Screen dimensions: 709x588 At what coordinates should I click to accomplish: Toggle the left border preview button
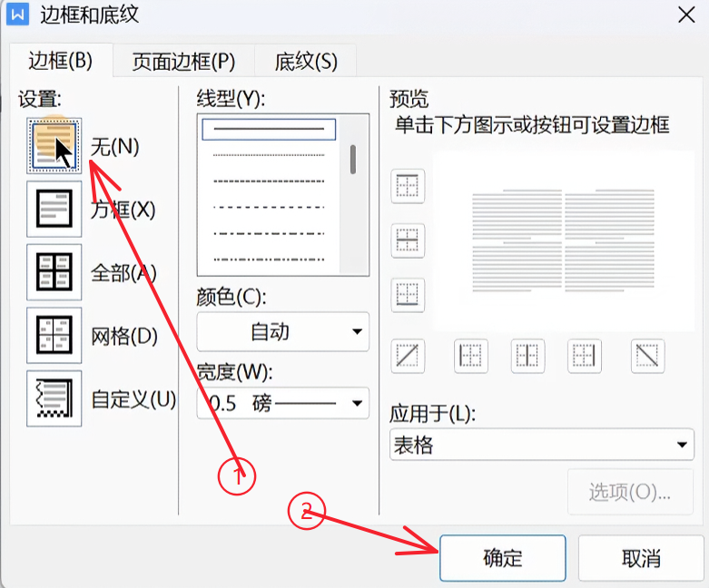click(471, 356)
